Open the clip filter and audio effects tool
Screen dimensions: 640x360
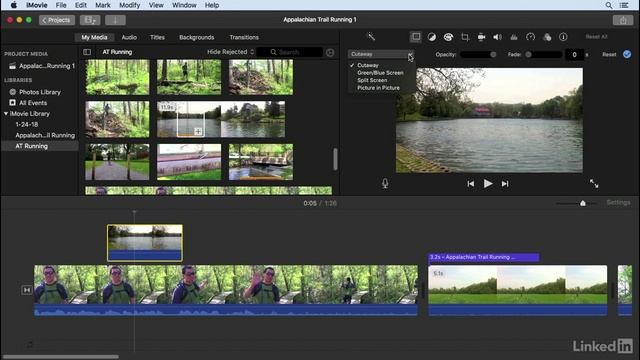point(547,37)
